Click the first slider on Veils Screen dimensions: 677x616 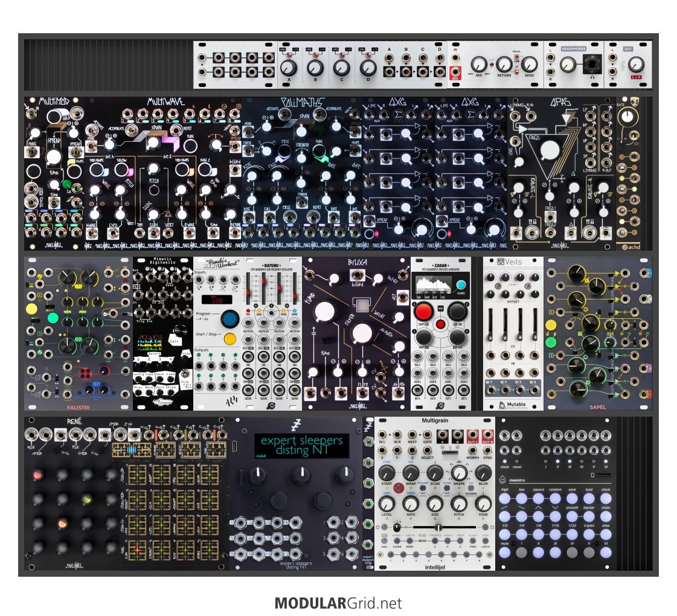click(490, 325)
